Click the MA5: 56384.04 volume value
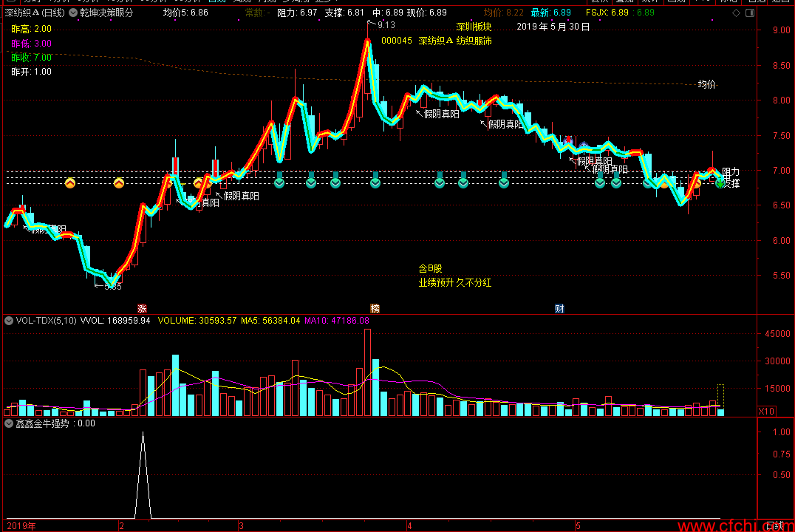 click(270, 321)
